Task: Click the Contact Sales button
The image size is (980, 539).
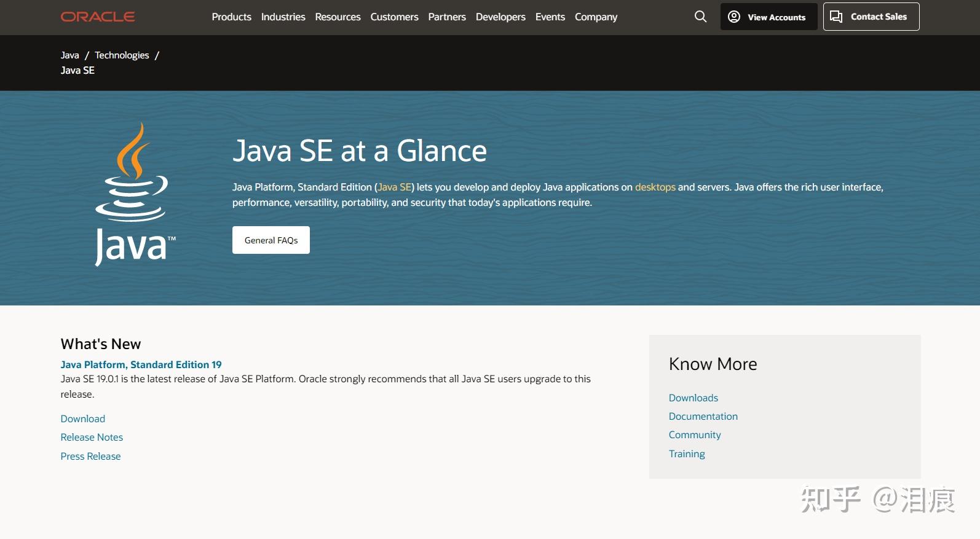Action: point(871,17)
